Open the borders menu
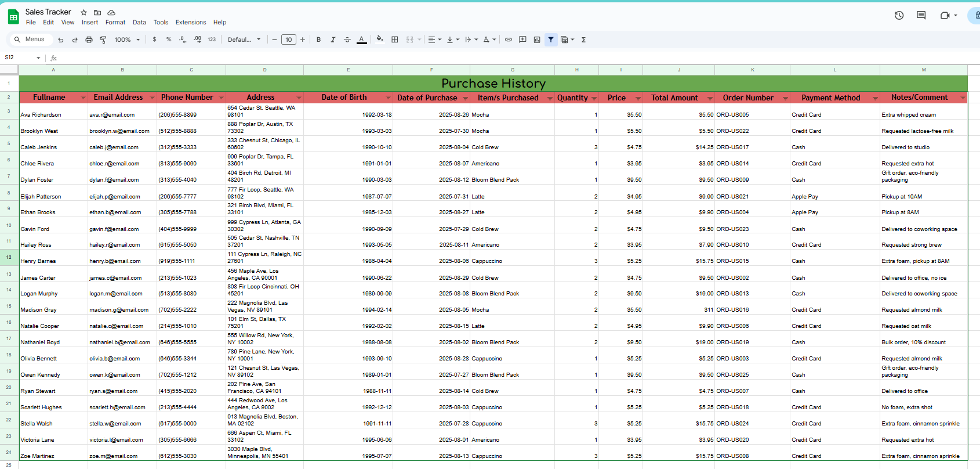Image resolution: width=980 pixels, height=469 pixels. coord(395,39)
